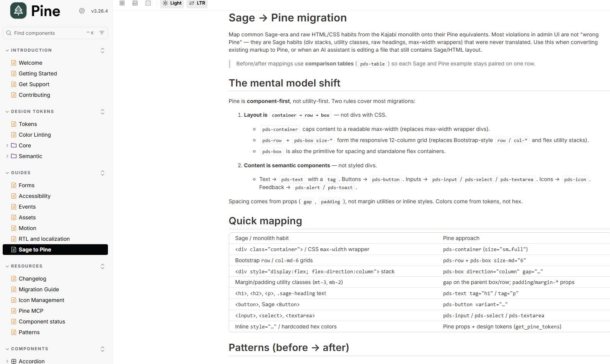Image resolution: width=610 pixels, height=364 pixels.
Task: Click the Pine tree logo
Action: (18, 11)
